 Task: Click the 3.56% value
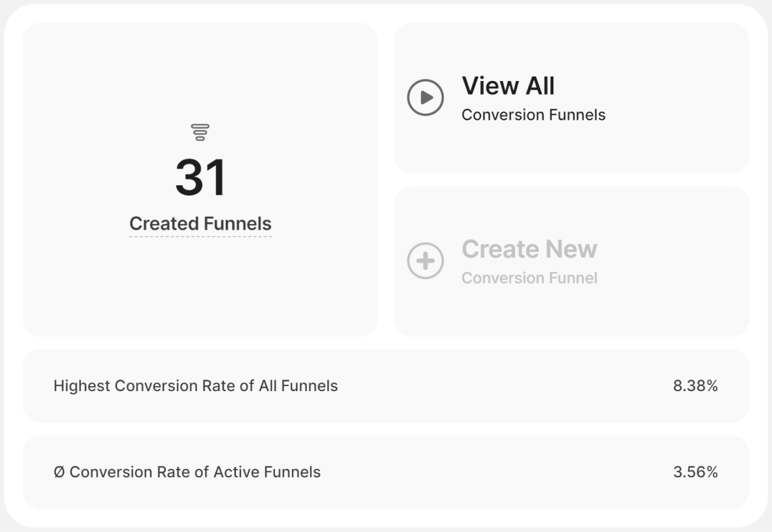[695, 472]
